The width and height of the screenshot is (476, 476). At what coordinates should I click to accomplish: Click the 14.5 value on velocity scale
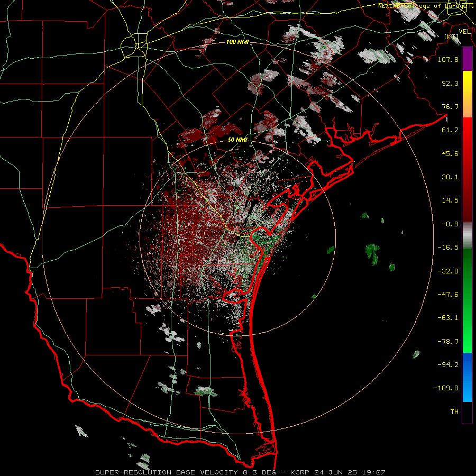(450, 200)
